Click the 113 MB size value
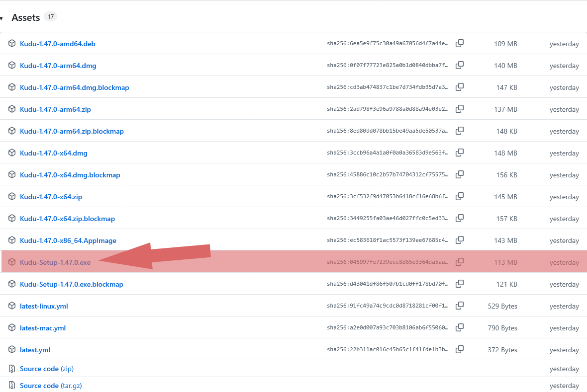 505,262
